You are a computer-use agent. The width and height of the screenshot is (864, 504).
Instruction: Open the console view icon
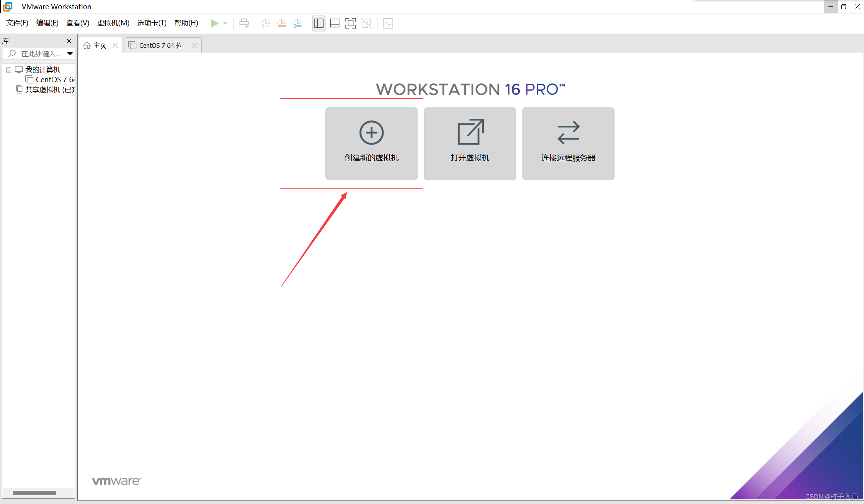[388, 23]
